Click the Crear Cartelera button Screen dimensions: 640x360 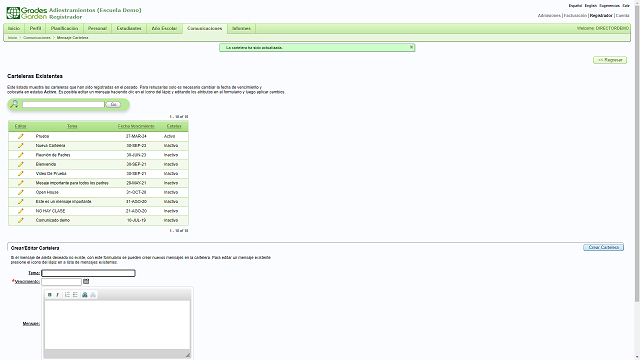(x=603, y=247)
